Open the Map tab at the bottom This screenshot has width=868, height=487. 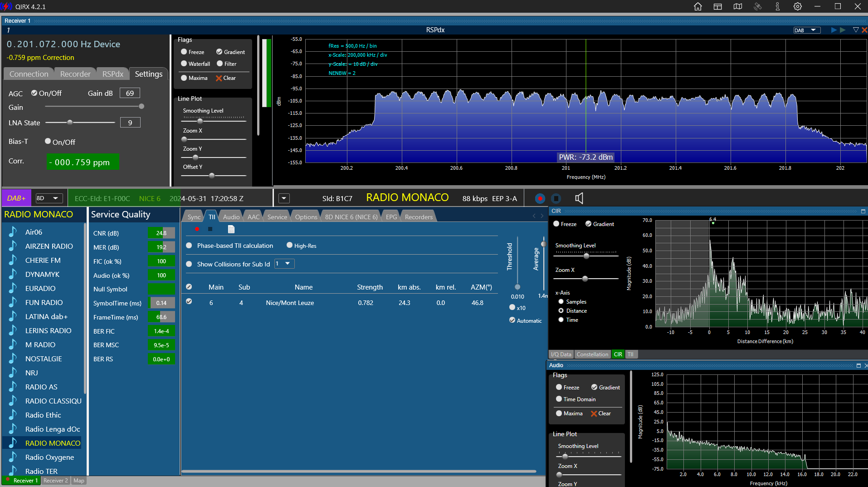click(78, 481)
